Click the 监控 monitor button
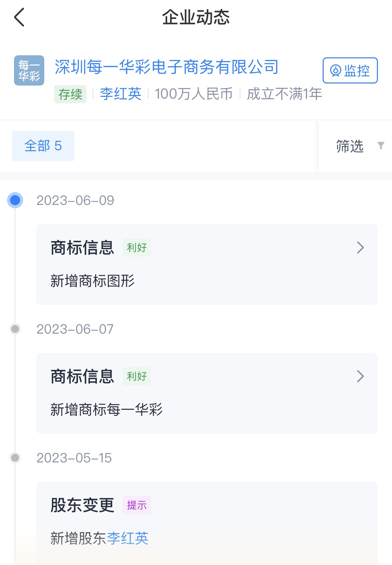This screenshot has height=565, width=392. click(350, 70)
